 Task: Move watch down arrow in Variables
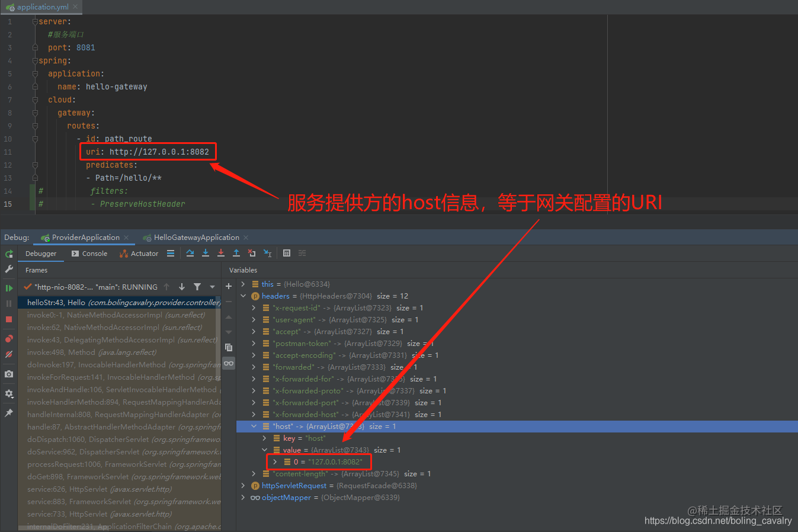pyautogui.click(x=229, y=332)
